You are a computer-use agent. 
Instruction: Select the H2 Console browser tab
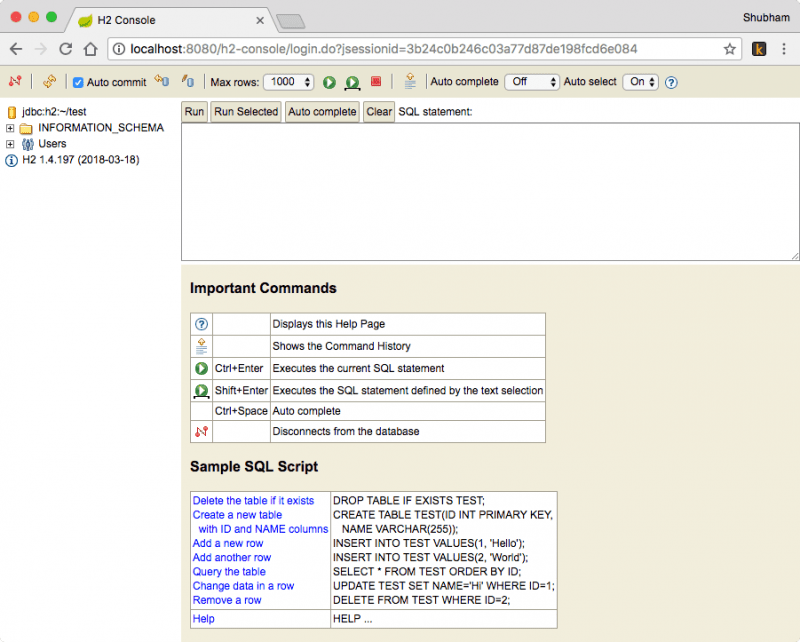[171, 20]
